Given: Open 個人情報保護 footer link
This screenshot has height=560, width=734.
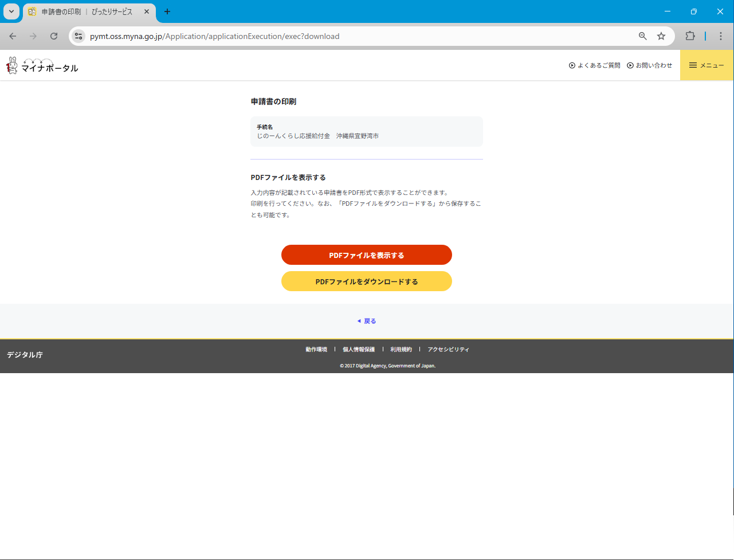Looking at the screenshot, I should click(359, 349).
